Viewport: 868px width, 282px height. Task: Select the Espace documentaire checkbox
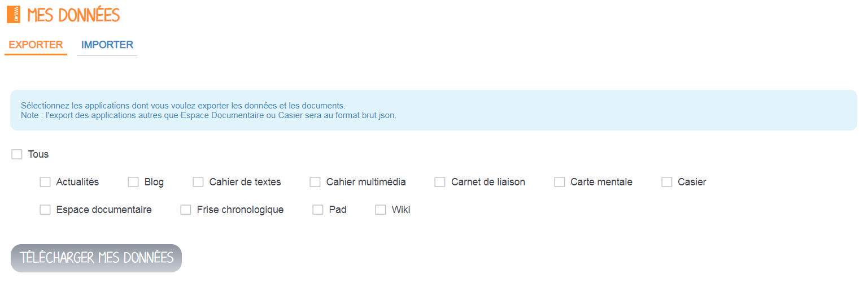click(x=45, y=210)
